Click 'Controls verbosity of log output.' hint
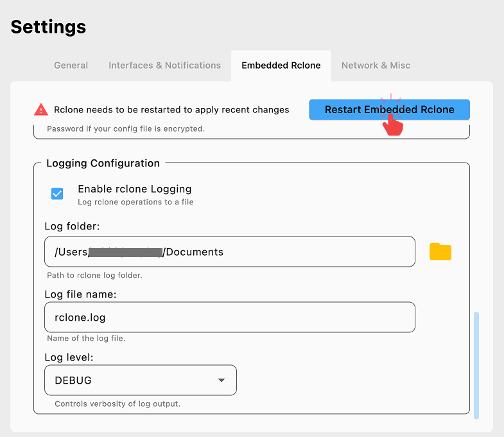Image resolution: width=504 pixels, height=437 pixels. tap(117, 404)
